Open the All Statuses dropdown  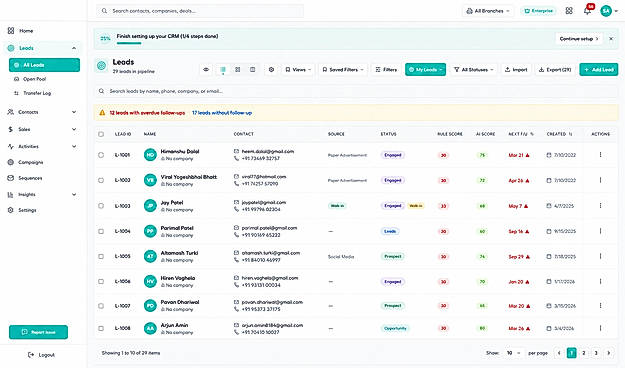pos(474,70)
